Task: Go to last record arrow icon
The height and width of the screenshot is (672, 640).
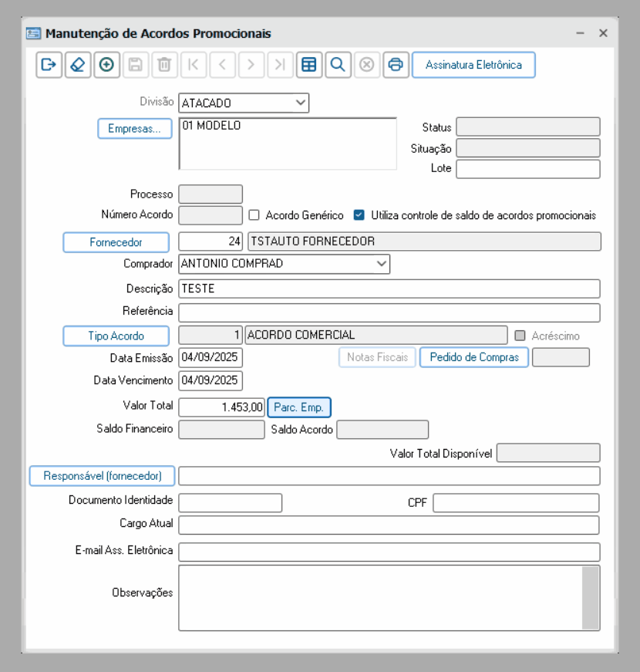Action: (x=280, y=65)
